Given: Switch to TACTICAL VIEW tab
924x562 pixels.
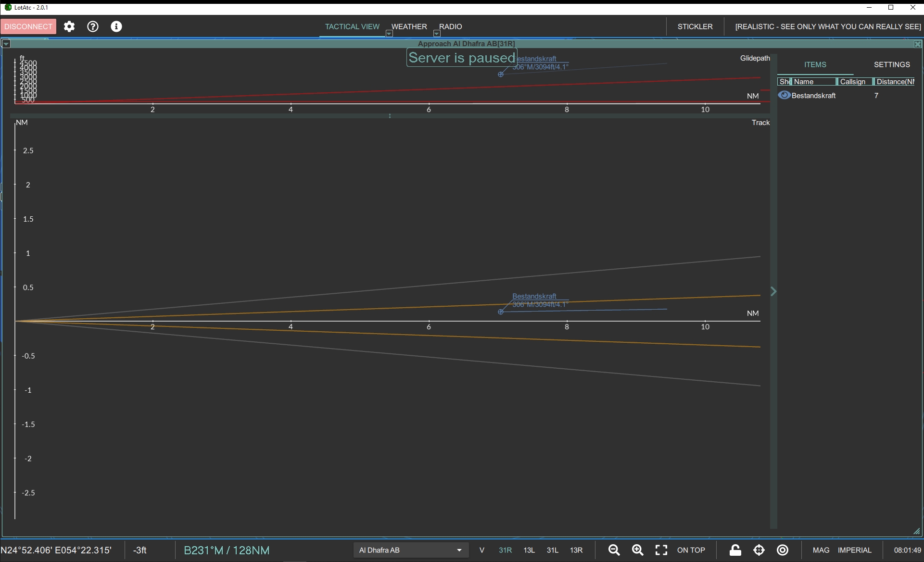Looking at the screenshot, I should [x=352, y=26].
